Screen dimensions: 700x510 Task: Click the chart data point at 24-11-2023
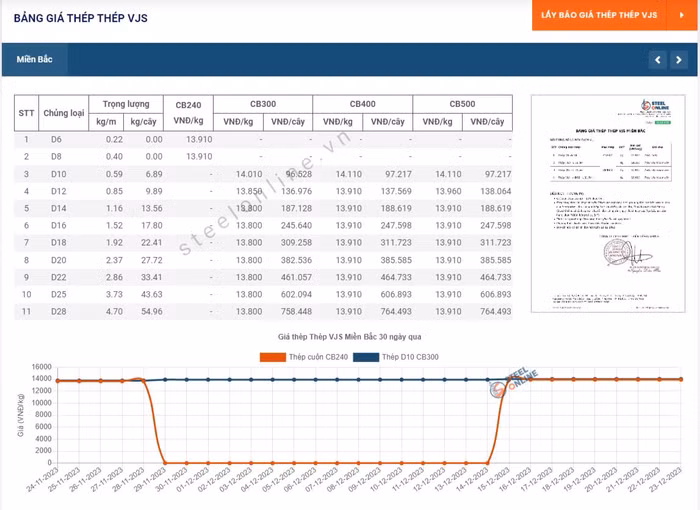57,380
